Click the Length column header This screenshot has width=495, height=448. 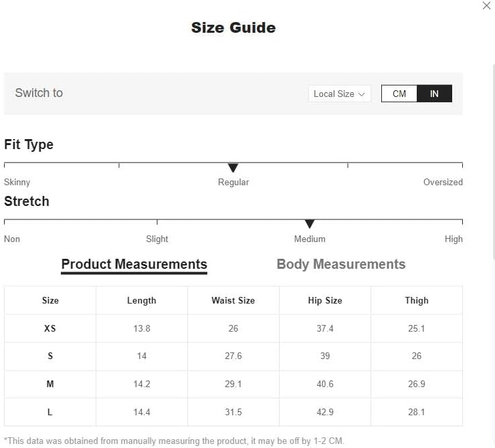pyautogui.click(x=142, y=300)
